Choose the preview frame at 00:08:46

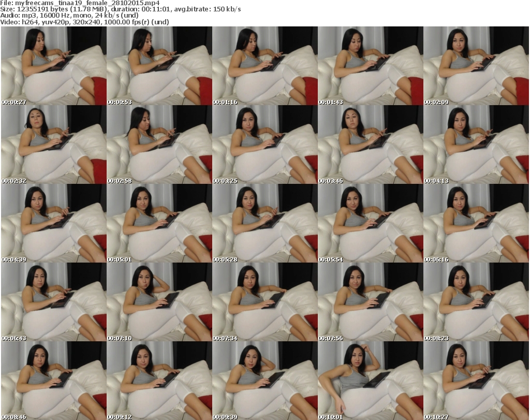54,381
